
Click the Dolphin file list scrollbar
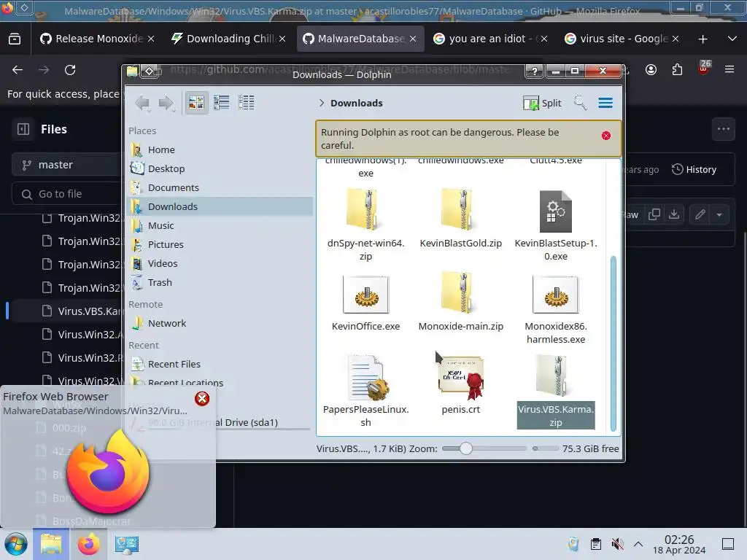(613, 343)
